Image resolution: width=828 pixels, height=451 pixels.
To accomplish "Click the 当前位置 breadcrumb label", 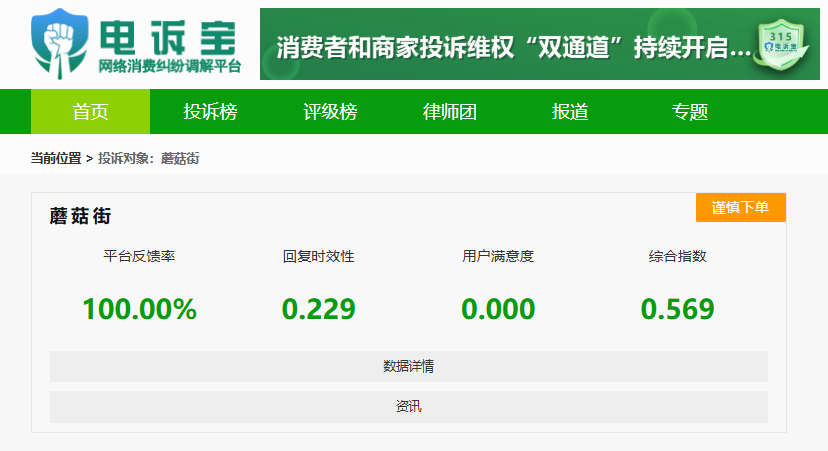I will pyautogui.click(x=55, y=158).
